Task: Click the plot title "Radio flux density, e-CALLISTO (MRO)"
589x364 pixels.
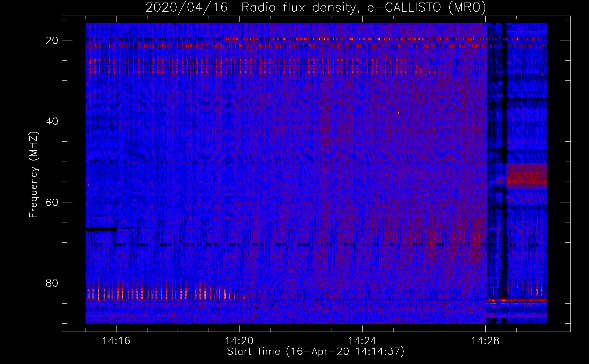Action: coord(363,8)
